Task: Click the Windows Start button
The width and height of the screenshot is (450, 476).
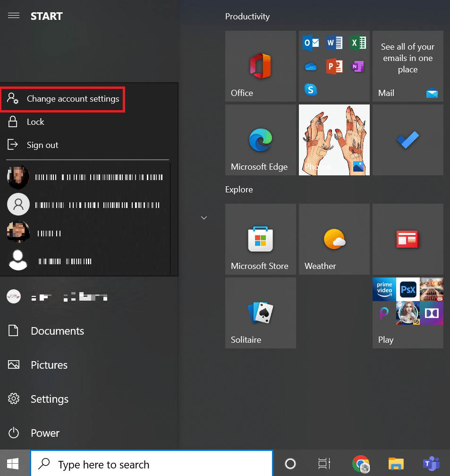Action: click(x=13, y=463)
